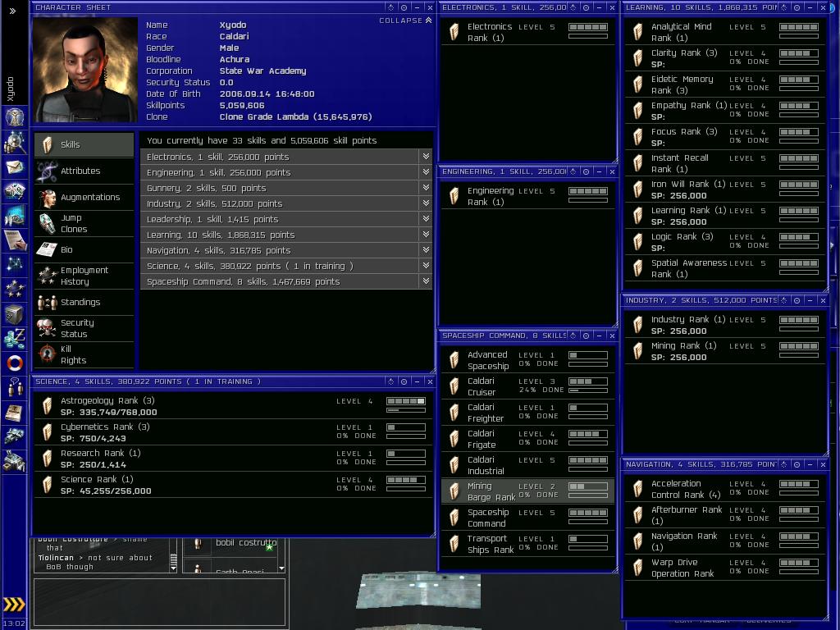Click the Skills book icon in Character Sheet
Image resolution: width=840 pixels, height=630 pixels.
47,144
